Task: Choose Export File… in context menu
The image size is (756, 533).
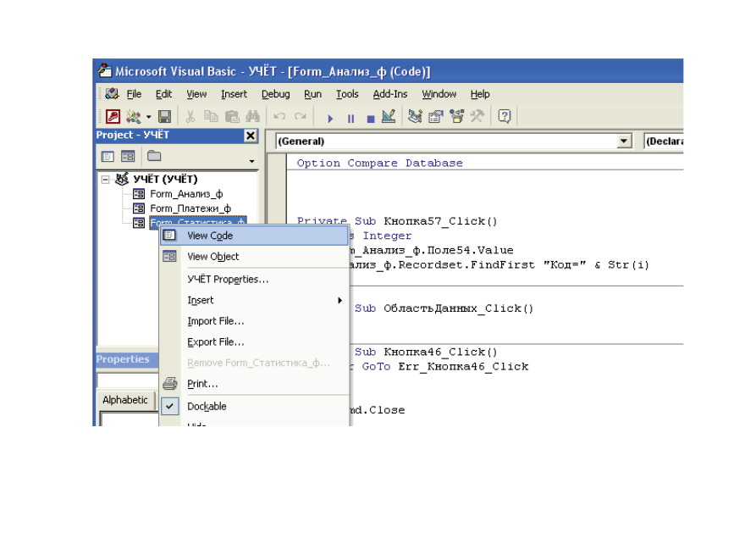Action: [254, 341]
